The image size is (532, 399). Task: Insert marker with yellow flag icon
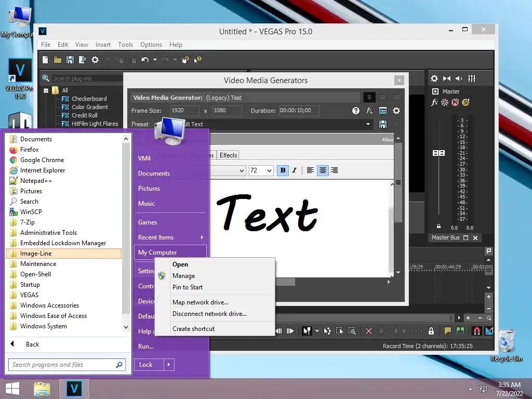[x=448, y=331]
